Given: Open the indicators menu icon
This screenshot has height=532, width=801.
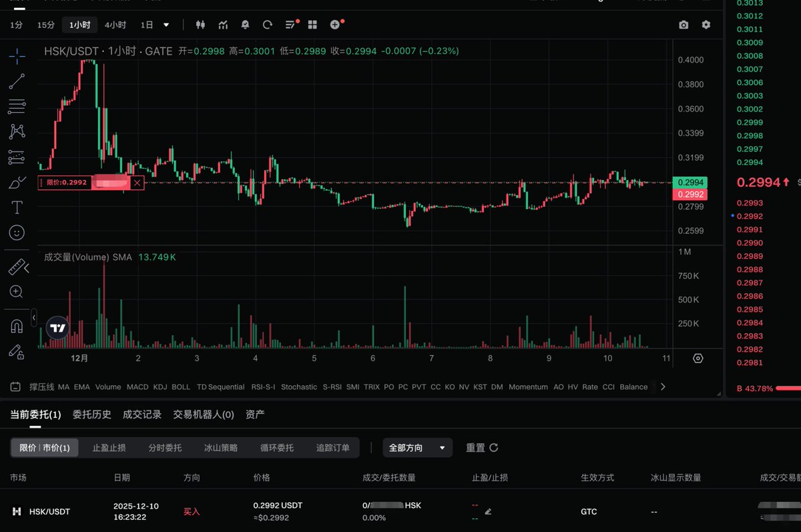Looking at the screenshot, I should (x=223, y=25).
